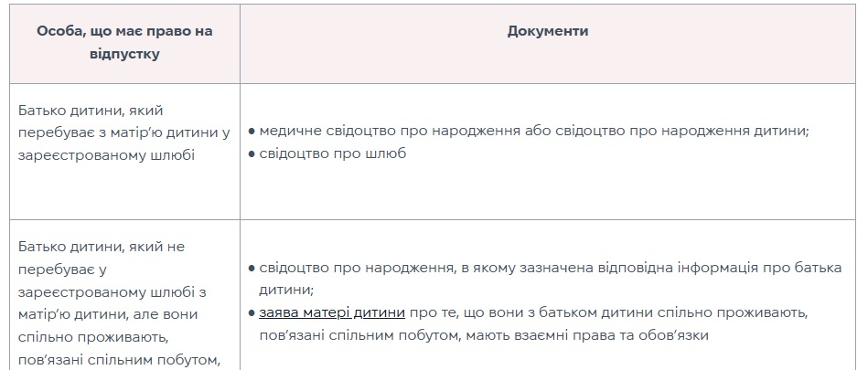
Task: Select the "свідоцтво про шлюб" list item
Action: coord(333,153)
